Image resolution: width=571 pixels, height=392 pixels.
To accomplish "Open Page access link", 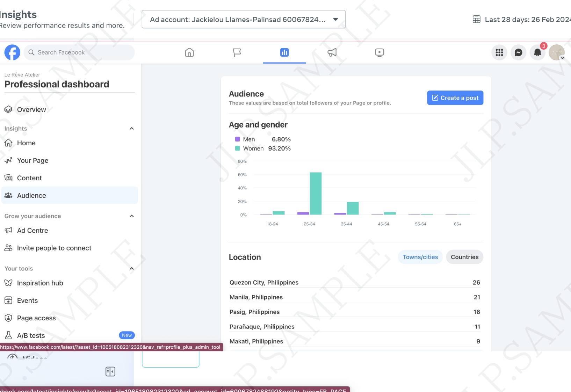I will (x=70, y=318).
